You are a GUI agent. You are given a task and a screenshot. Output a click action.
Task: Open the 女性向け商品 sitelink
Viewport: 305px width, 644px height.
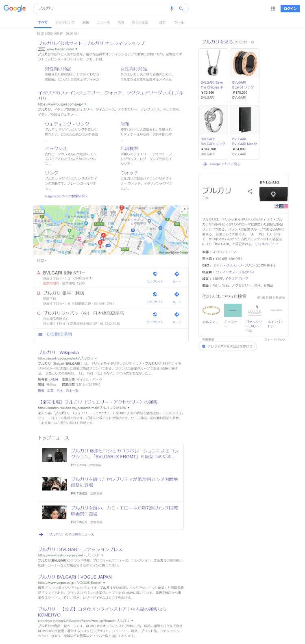pyautogui.click(x=134, y=69)
